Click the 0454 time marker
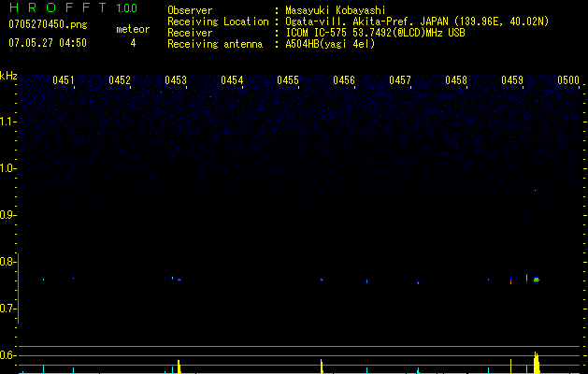588x374 pixels. [x=232, y=80]
